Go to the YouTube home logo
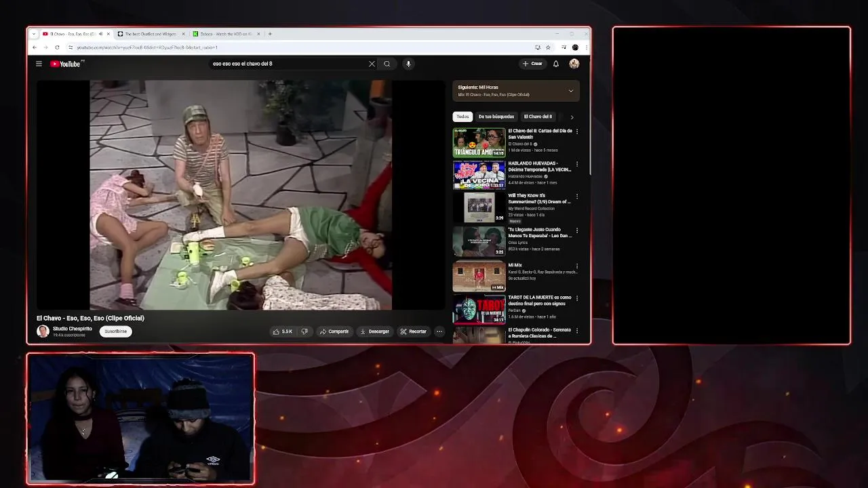868x488 pixels. (66, 64)
